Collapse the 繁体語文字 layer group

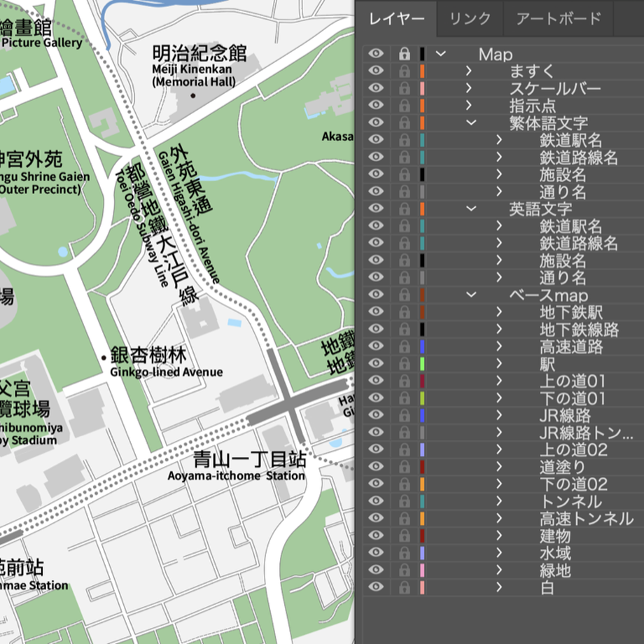coord(471,122)
